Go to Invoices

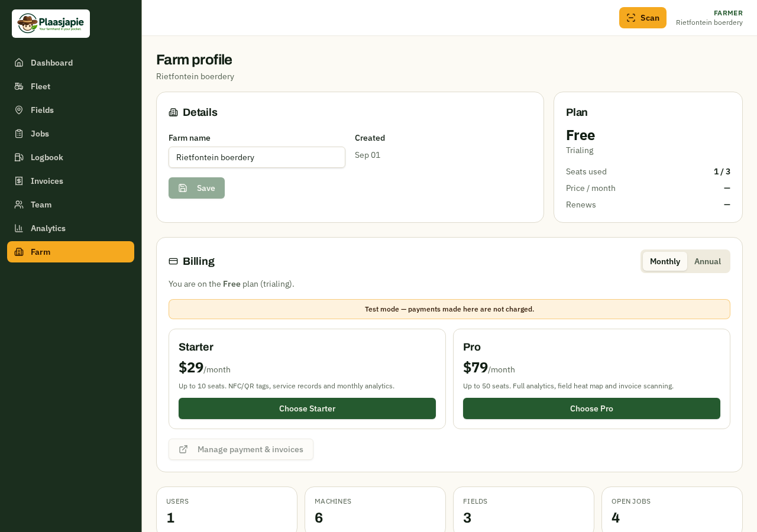click(70, 181)
